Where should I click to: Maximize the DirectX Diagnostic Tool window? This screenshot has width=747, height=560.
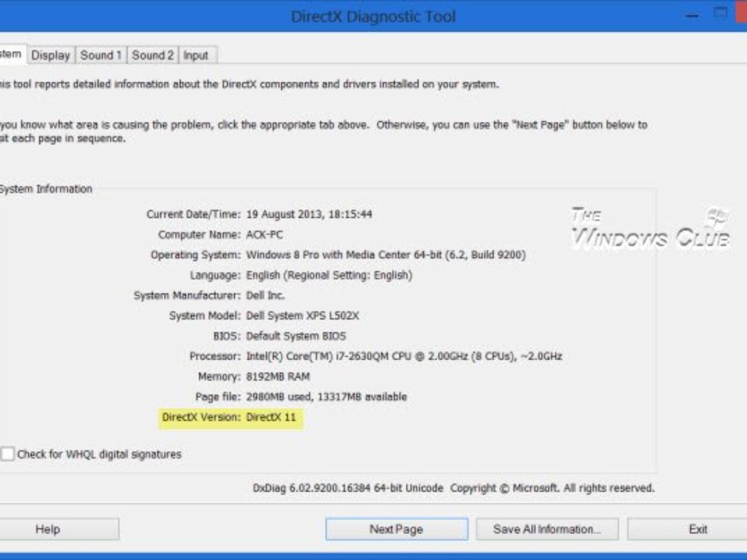[721, 12]
